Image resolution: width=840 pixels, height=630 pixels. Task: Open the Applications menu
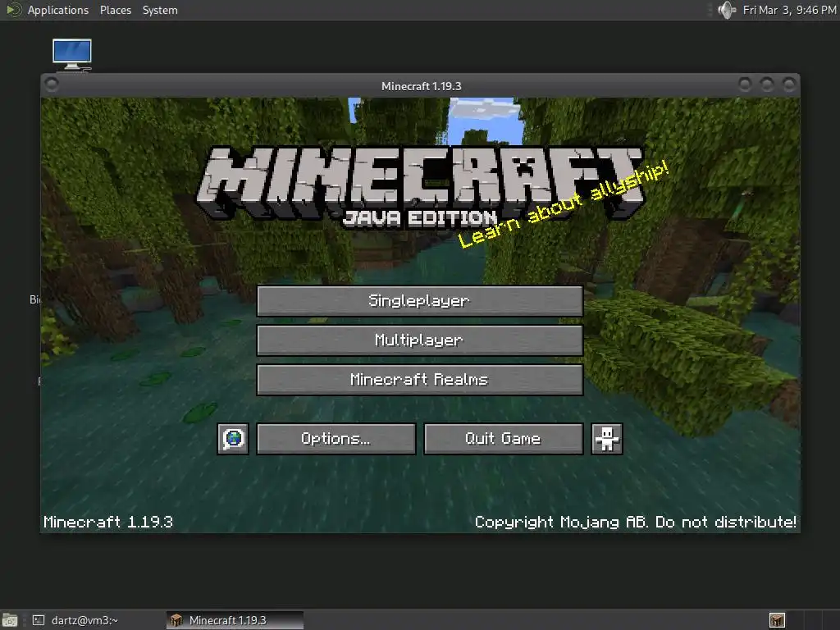[58, 10]
